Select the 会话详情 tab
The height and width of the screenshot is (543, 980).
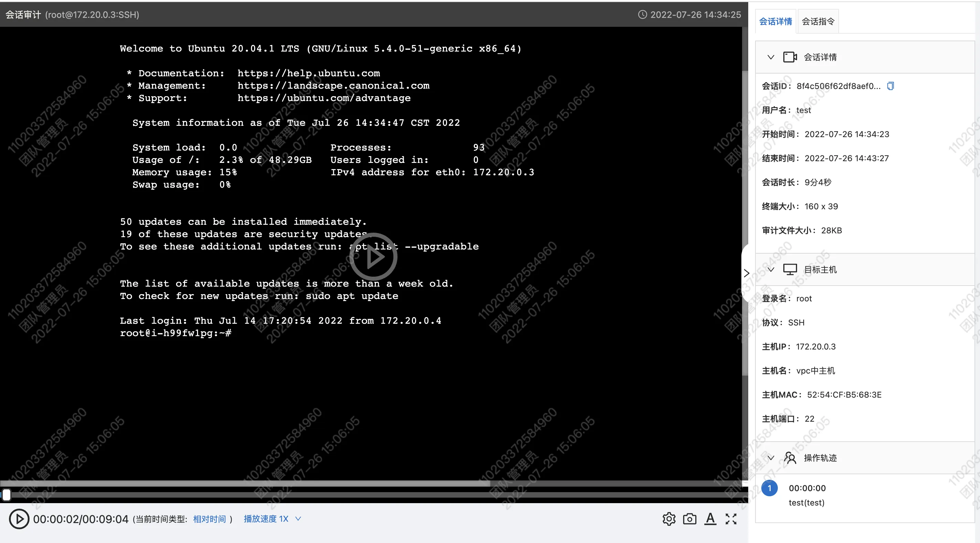click(x=775, y=22)
